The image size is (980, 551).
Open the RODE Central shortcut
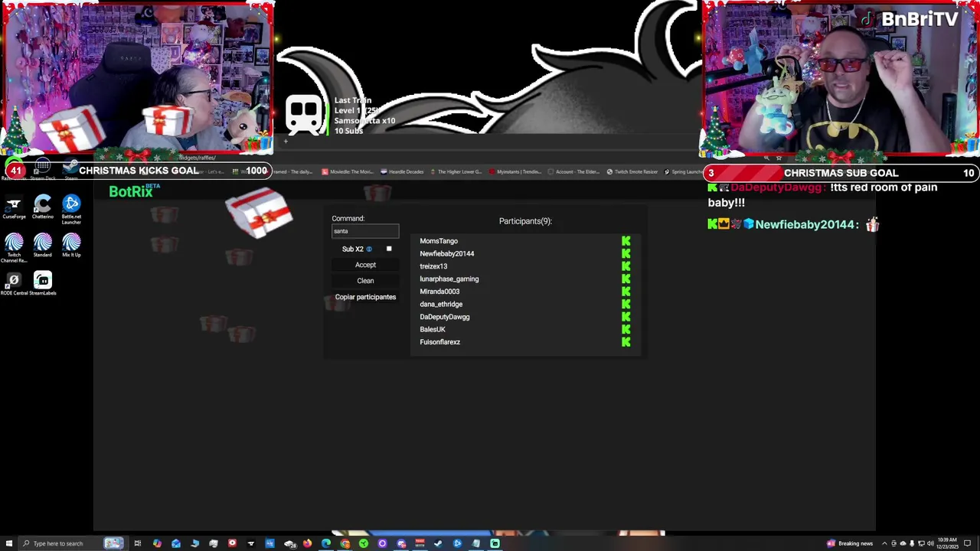[14, 283]
